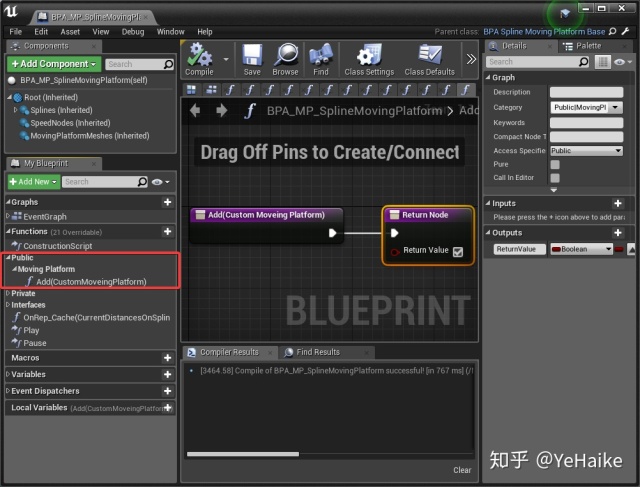Image resolution: width=640 pixels, height=487 pixels.
Task: Open Class Settings in the toolbar
Action: [x=369, y=59]
